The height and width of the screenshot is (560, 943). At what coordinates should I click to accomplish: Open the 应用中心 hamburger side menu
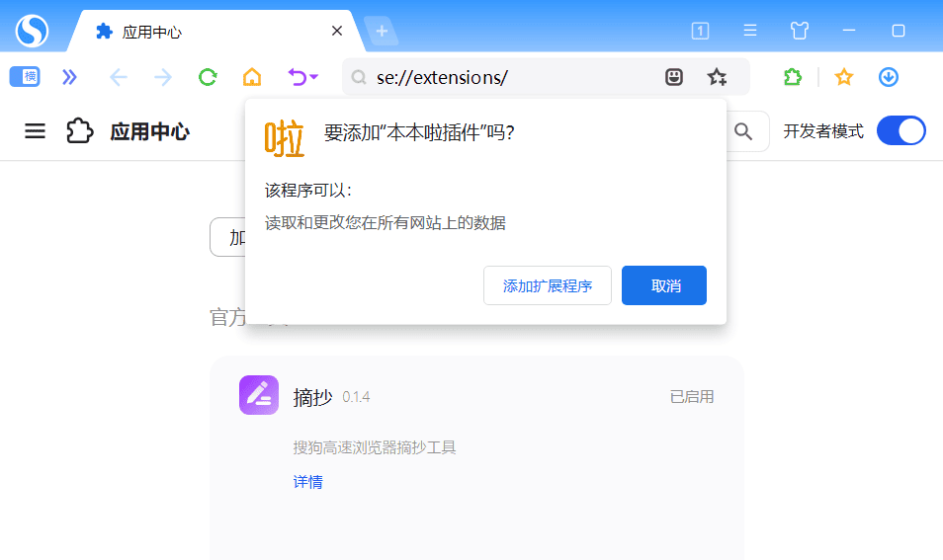point(36,131)
